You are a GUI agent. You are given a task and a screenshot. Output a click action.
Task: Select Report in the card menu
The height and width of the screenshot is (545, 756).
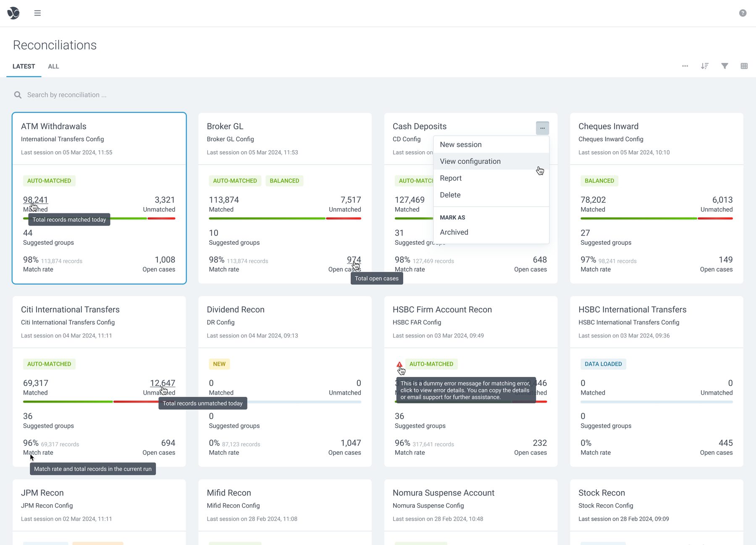491,178
